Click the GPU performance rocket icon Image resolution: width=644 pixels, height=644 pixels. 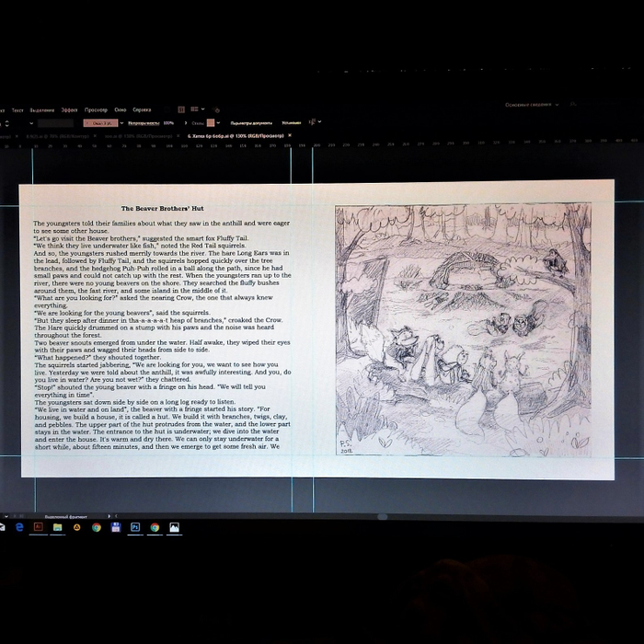[x=216, y=109]
